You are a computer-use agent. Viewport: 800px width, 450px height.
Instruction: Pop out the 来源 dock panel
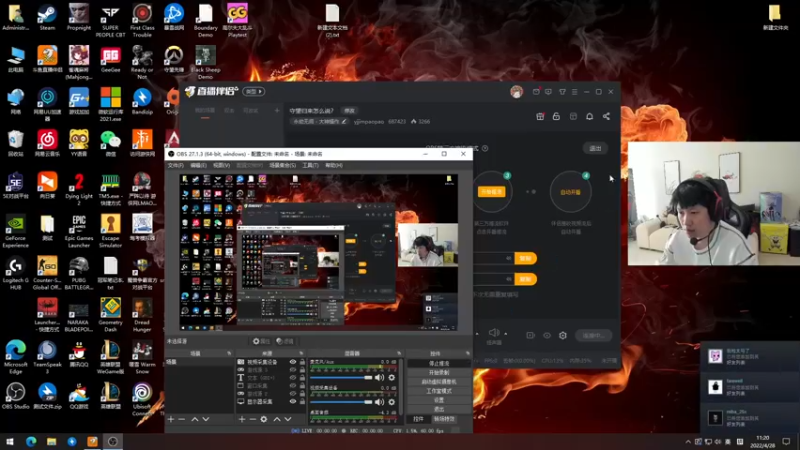point(302,353)
